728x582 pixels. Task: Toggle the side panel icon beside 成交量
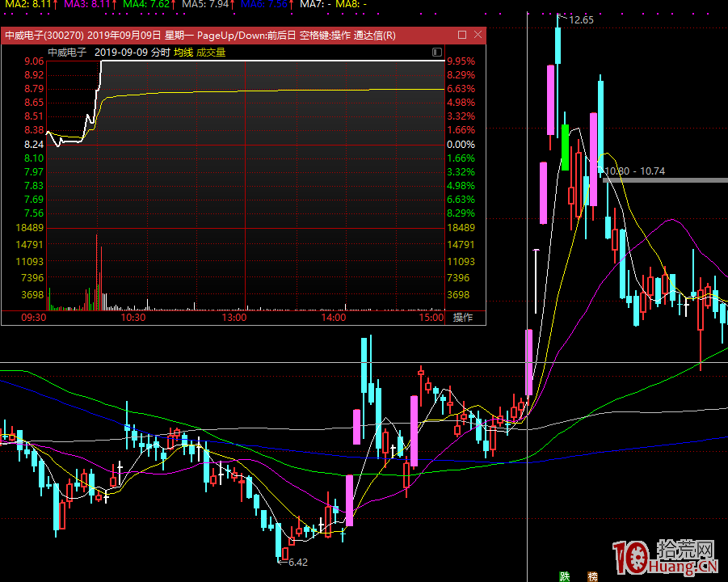click(437, 52)
